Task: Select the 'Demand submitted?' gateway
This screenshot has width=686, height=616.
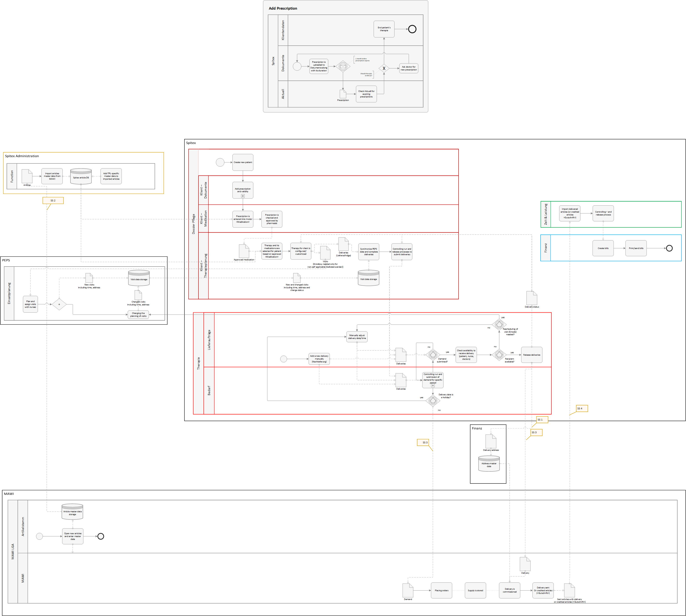Action: point(433,355)
